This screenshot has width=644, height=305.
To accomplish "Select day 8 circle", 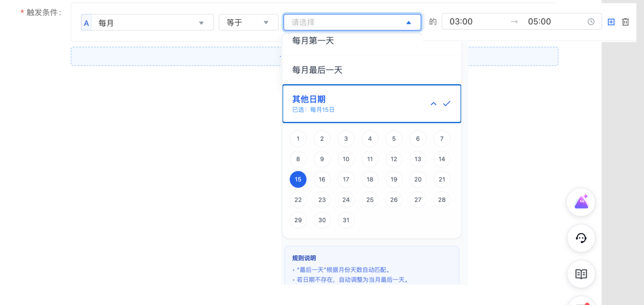I will 298,159.
